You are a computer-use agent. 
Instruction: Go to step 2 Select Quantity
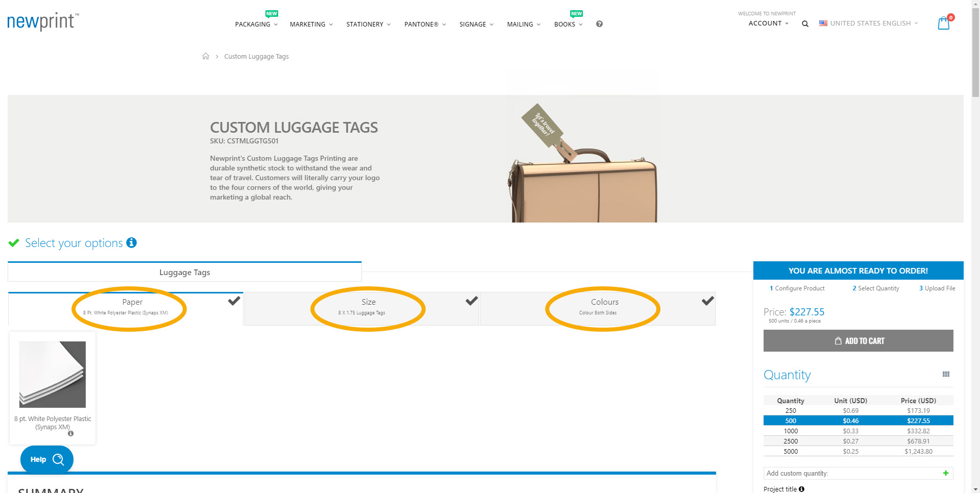pyautogui.click(x=876, y=288)
